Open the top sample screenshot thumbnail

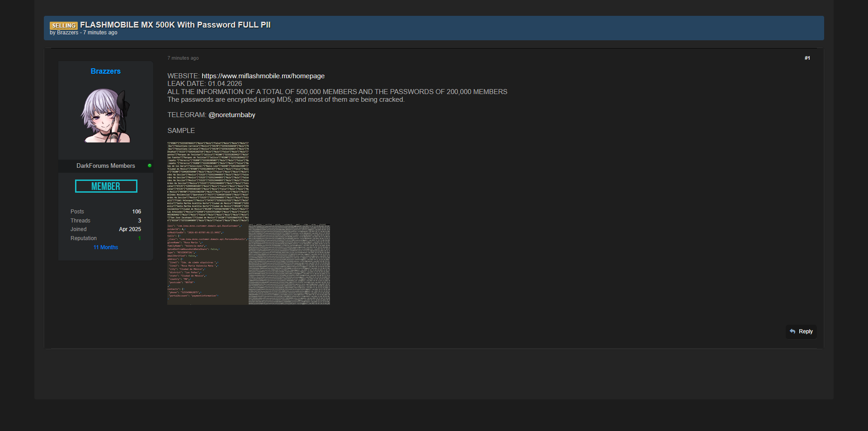(208, 182)
